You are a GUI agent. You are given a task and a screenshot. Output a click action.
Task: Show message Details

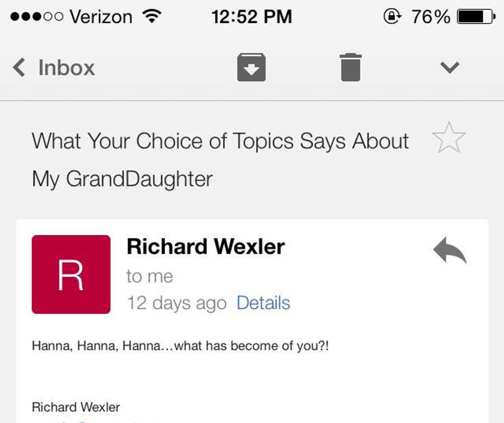[263, 303]
